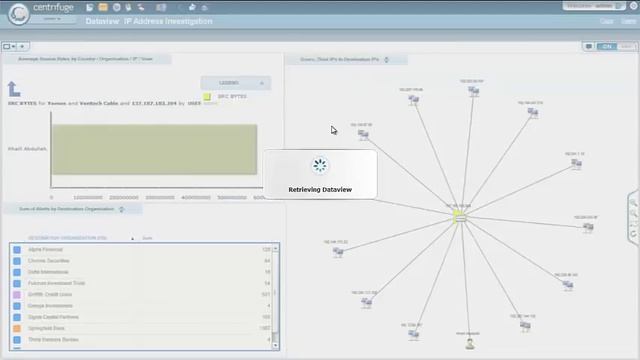Viewport: 640px width, 360px height.
Task: Collapse the Legend panel
Action: [262, 83]
